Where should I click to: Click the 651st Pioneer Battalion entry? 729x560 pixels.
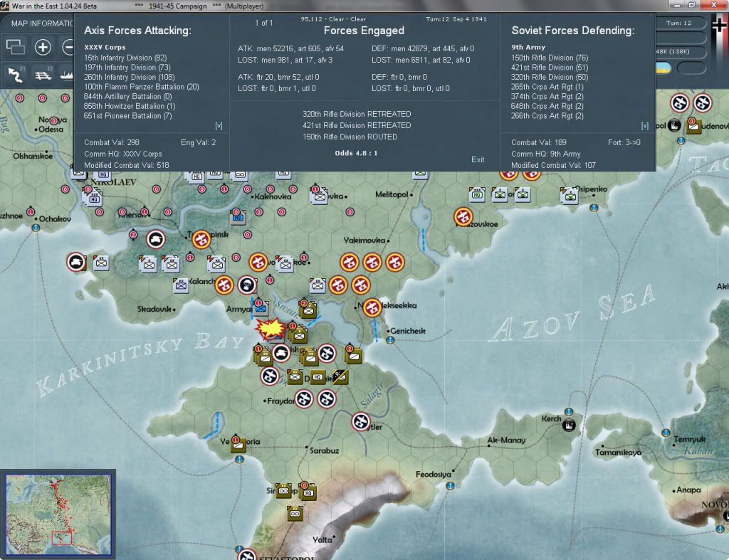[x=128, y=116]
